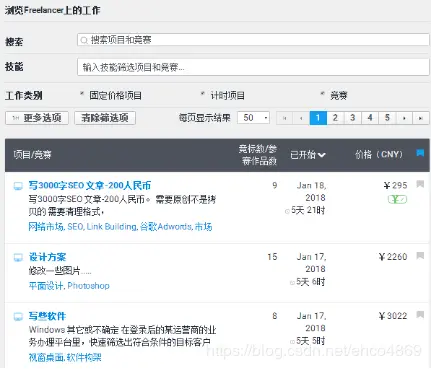Go to the previous page arrow
The image size is (431, 369).
(x=301, y=118)
